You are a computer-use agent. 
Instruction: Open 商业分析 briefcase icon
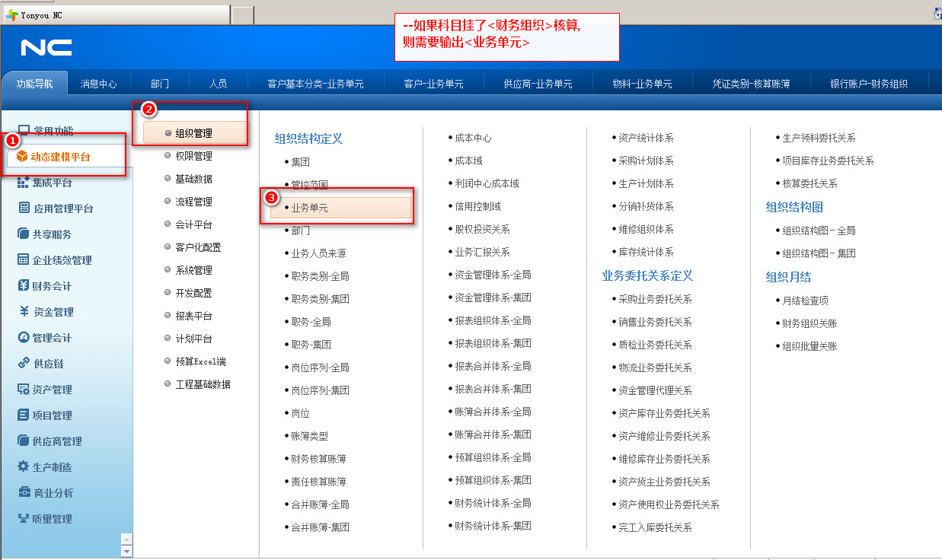coord(24,492)
